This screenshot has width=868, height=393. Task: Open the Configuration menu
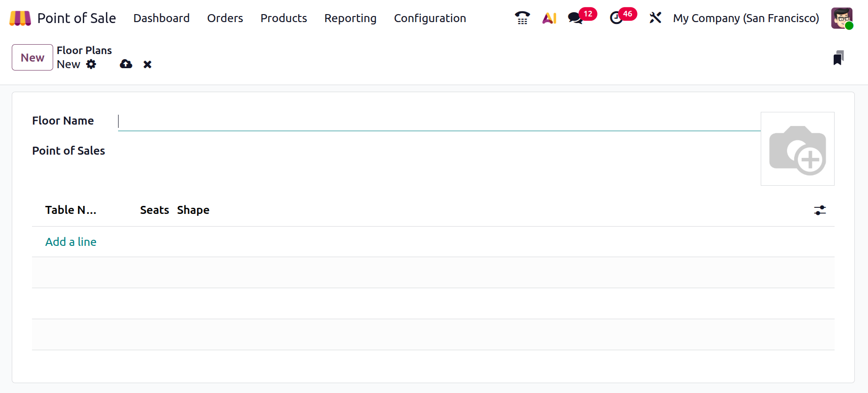coord(430,18)
